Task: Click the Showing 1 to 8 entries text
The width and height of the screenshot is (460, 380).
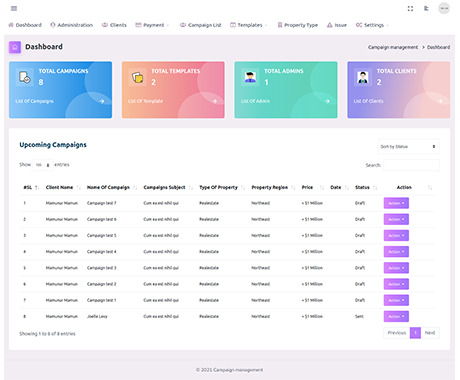Action: [47, 334]
